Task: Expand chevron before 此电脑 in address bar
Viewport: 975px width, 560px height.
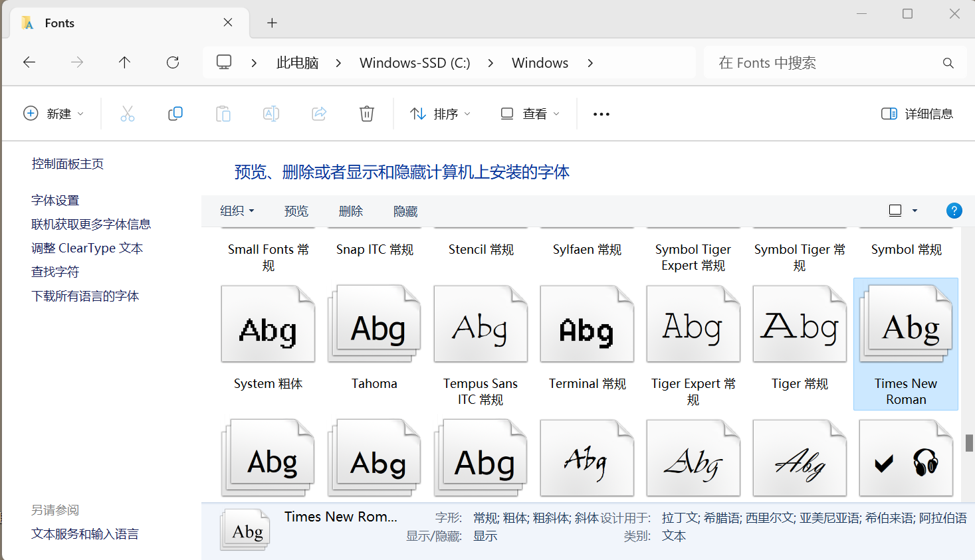Action: (x=254, y=63)
